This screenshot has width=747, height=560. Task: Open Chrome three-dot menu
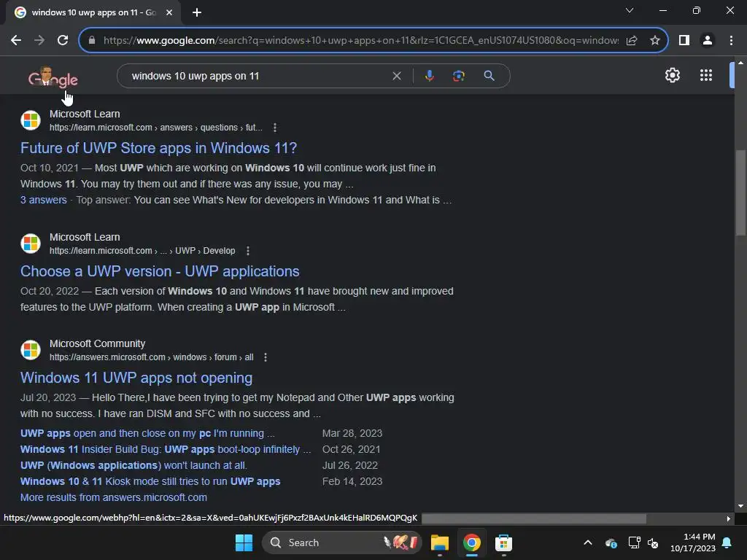tap(731, 41)
